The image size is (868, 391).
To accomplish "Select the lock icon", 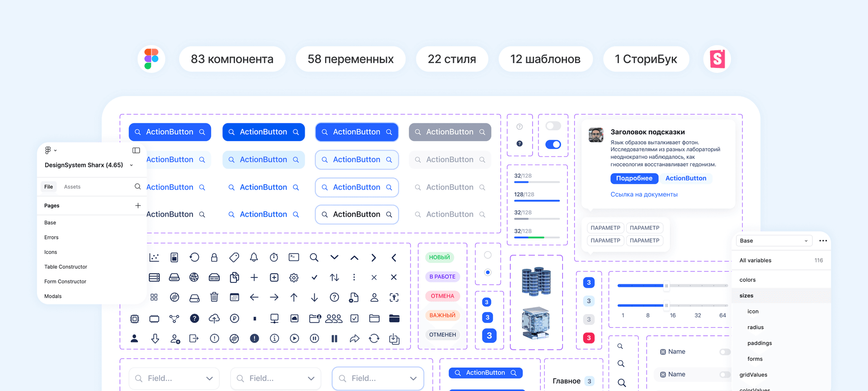I will tap(214, 257).
